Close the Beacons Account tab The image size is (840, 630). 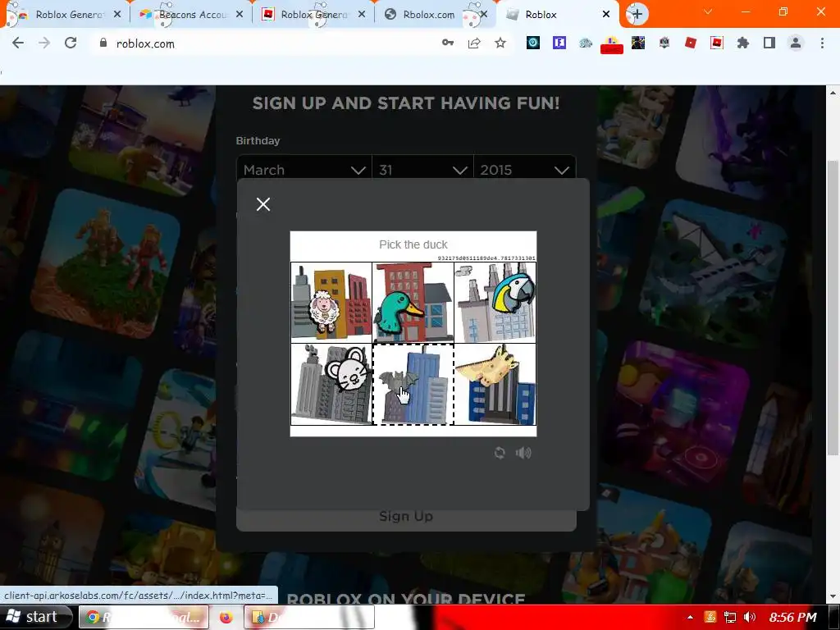240,15
